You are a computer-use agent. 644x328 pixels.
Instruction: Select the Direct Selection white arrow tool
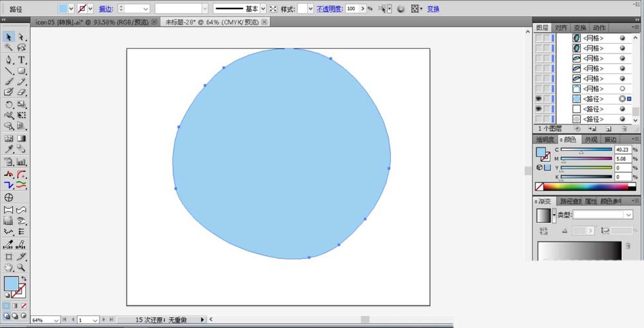[x=21, y=37]
